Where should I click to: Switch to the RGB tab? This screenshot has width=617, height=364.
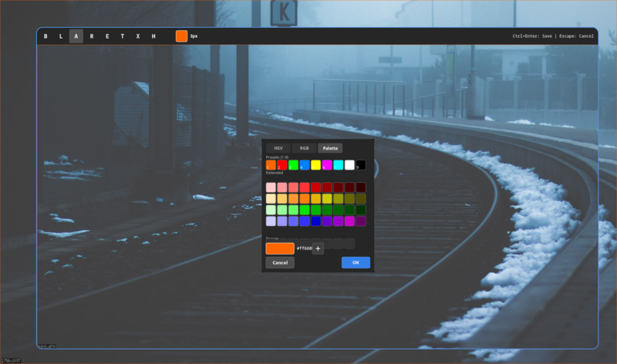304,148
